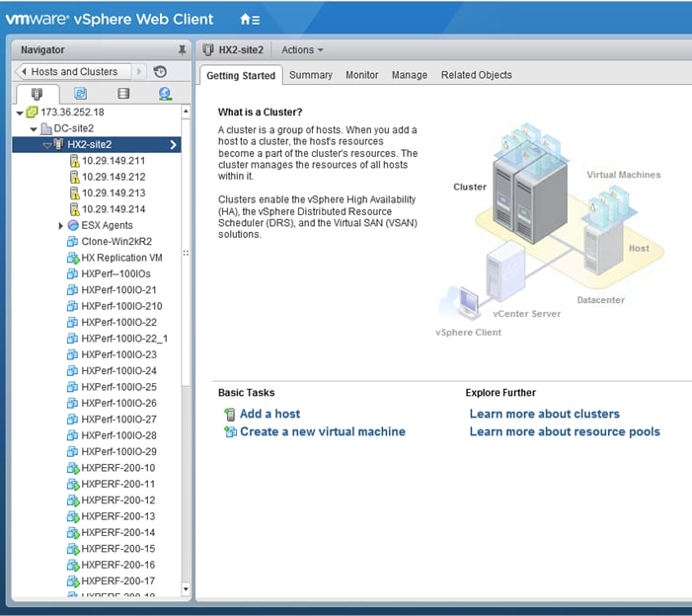Select the Networking view icon

[x=165, y=94]
